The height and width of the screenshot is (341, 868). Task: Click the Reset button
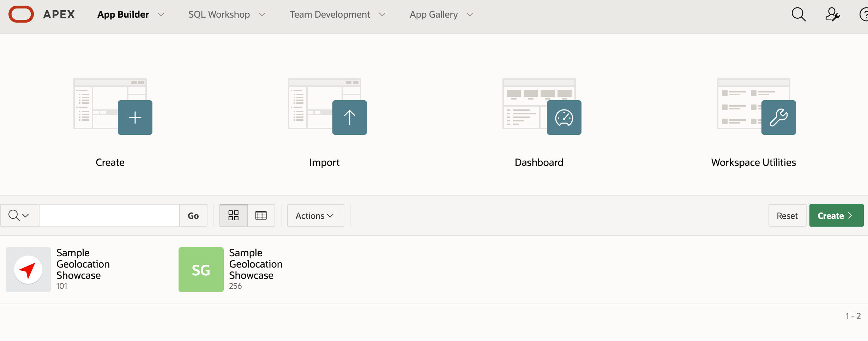pyautogui.click(x=787, y=215)
